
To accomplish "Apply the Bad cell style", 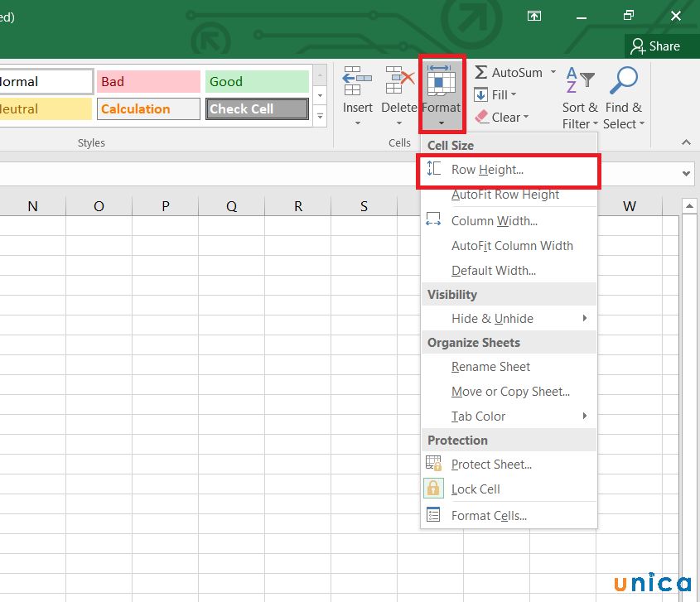I will click(147, 80).
